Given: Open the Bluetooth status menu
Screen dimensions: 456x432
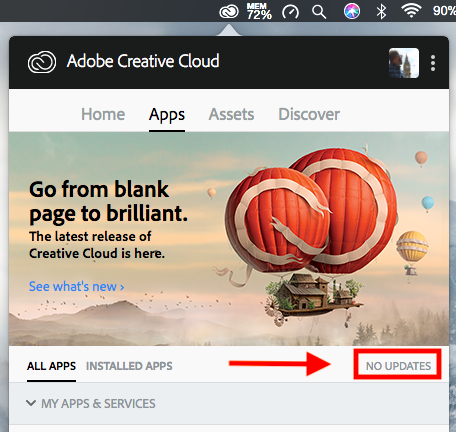Looking at the screenshot, I should [x=381, y=12].
